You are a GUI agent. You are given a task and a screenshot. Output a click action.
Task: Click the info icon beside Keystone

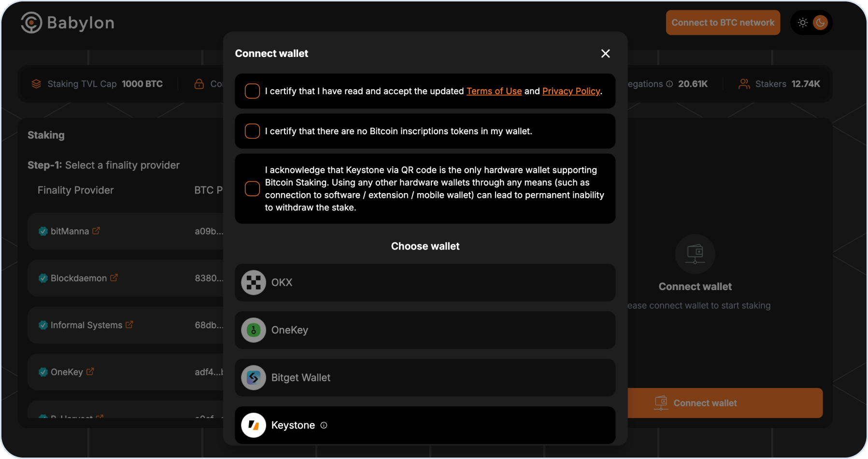pos(324,425)
